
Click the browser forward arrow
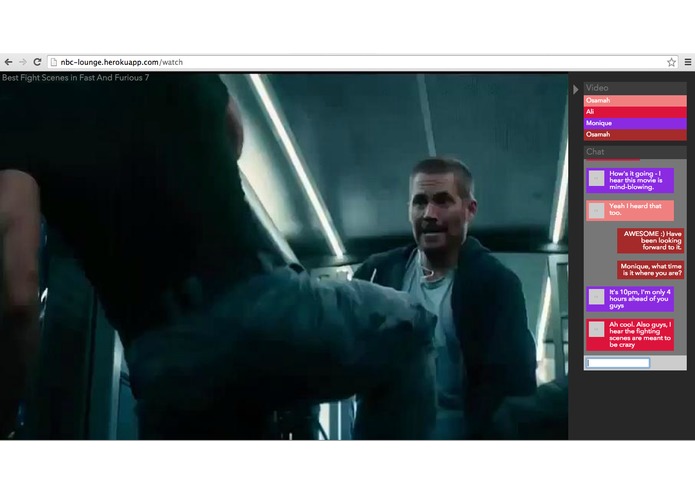[23, 62]
